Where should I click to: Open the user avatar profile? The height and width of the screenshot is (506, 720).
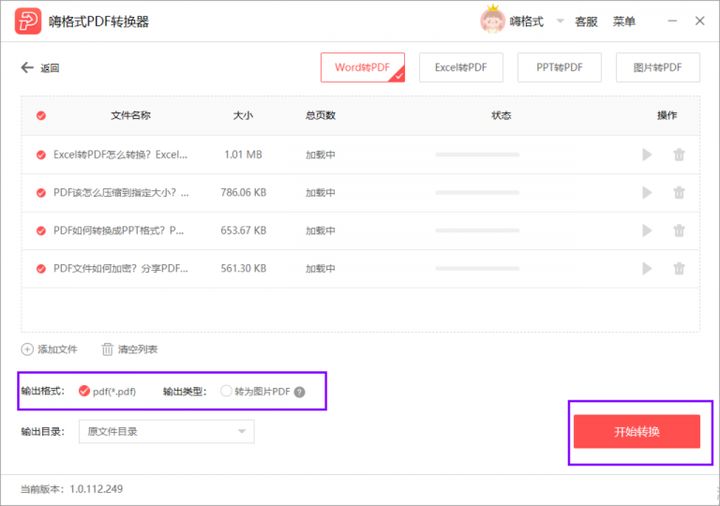(x=492, y=20)
